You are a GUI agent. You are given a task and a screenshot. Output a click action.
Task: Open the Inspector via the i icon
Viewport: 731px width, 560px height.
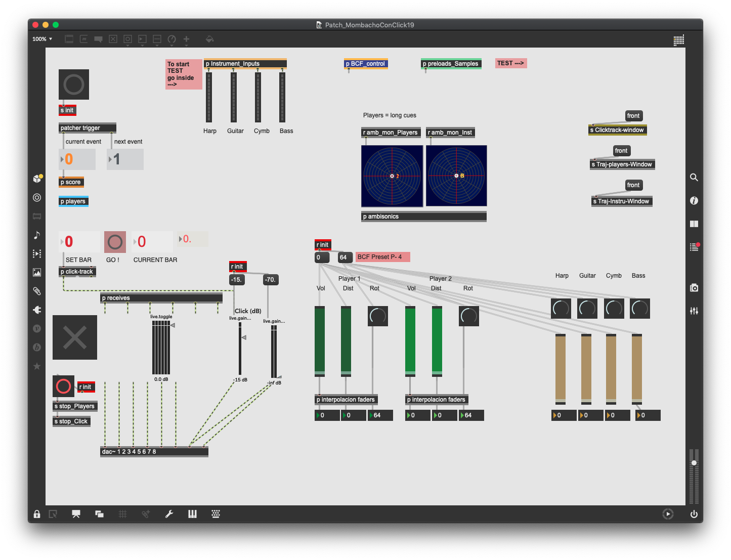click(694, 201)
